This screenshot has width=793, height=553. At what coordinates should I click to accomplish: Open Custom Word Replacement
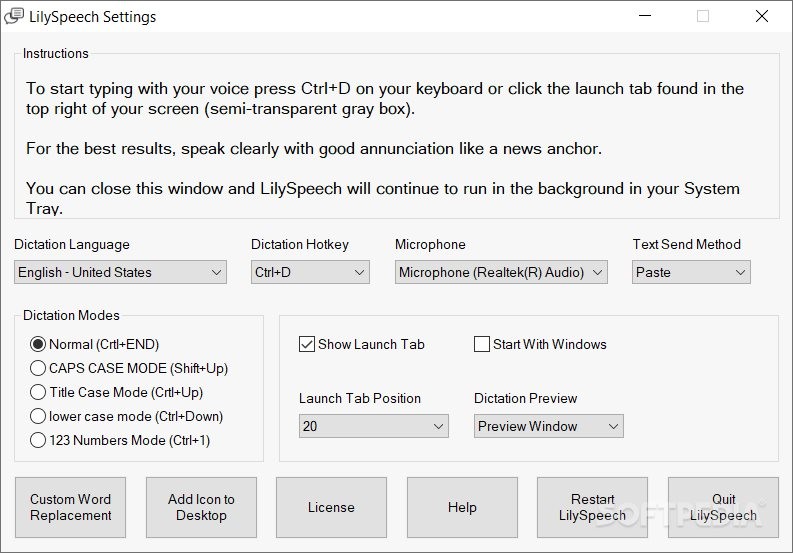click(70, 507)
